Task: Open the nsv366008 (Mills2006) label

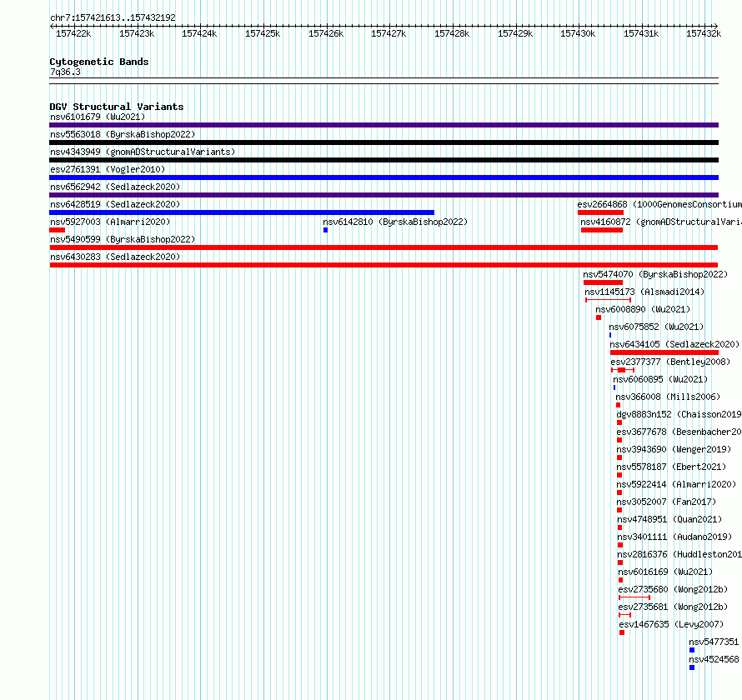Action: [668, 397]
